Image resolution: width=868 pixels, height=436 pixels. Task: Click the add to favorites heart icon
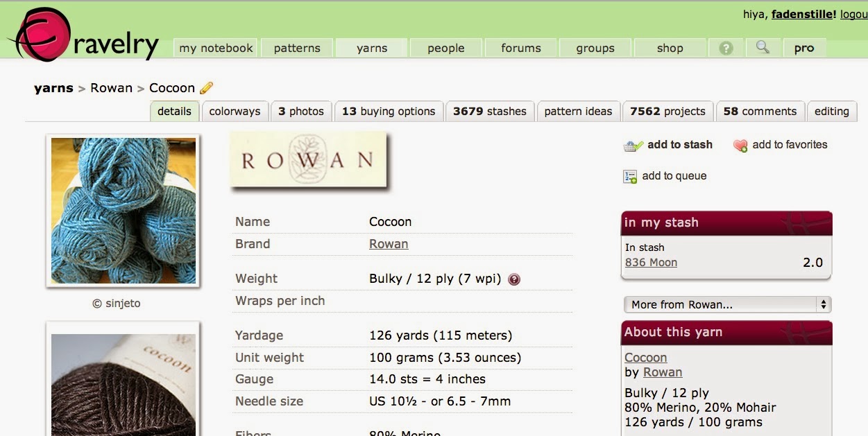point(740,146)
